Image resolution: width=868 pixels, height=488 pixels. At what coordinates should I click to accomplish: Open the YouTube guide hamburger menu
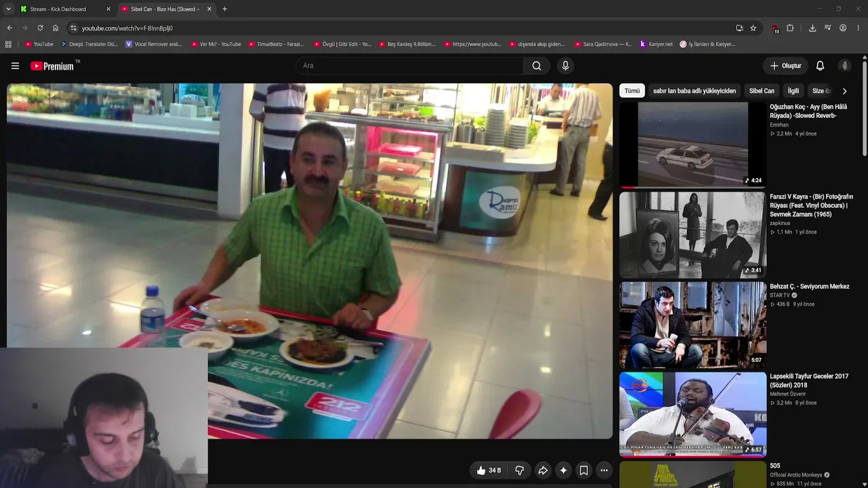[x=15, y=66]
